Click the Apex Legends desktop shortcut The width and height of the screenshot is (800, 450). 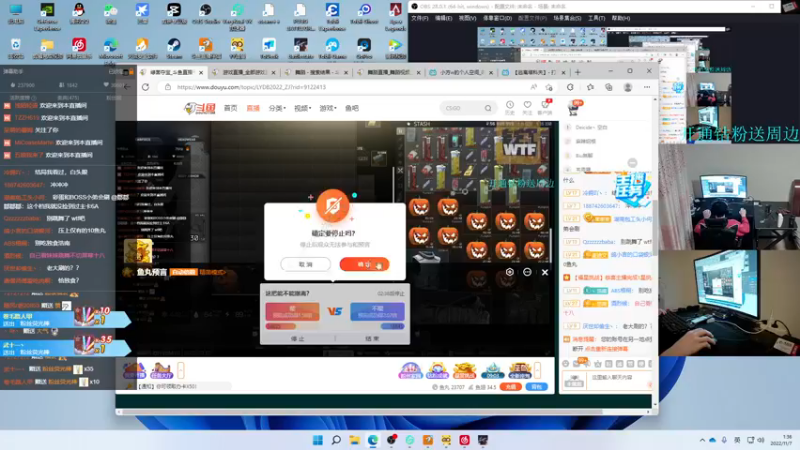[395, 17]
